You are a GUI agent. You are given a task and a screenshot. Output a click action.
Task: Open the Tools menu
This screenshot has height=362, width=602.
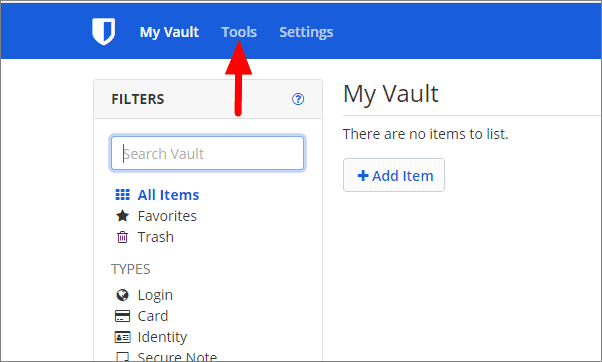(x=239, y=32)
